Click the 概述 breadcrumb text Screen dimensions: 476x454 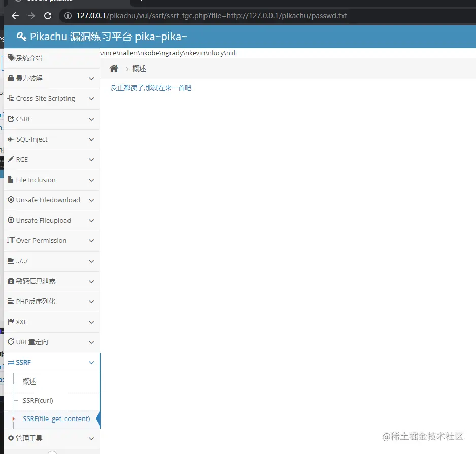tap(139, 68)
